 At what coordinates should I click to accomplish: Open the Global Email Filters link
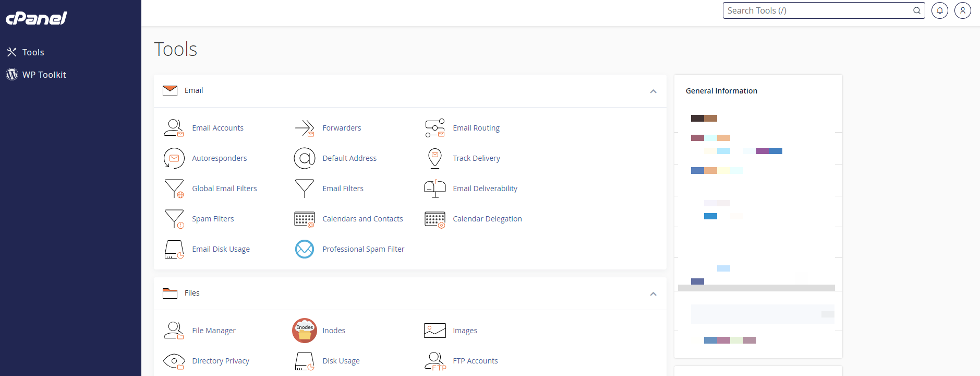coord(224,189)
